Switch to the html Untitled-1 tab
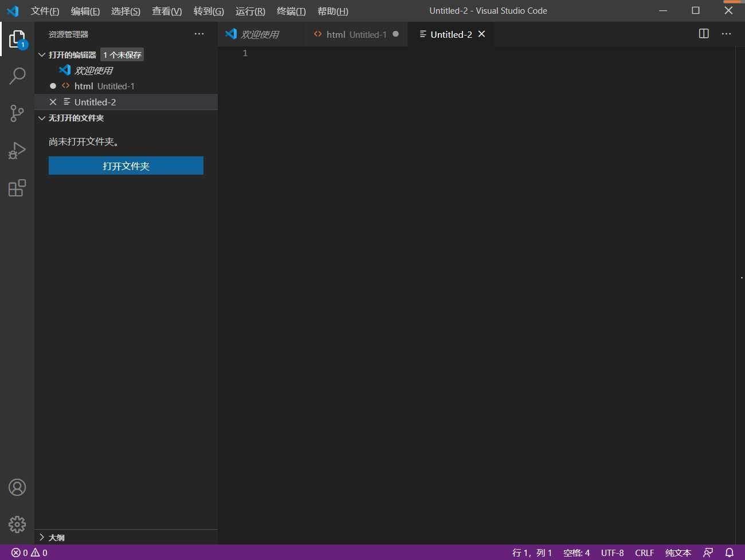Viewport: 745px width, 560px height. tap(356, 34)
